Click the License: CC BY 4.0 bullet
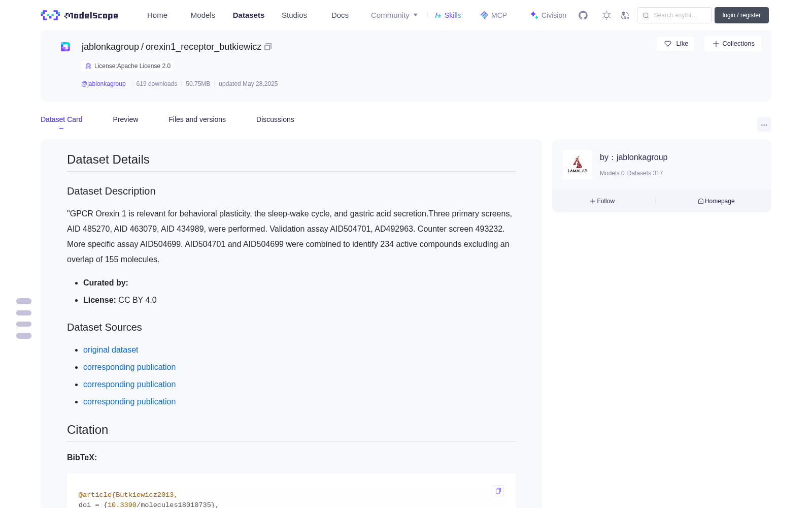The height and width of the screenshot is (508, 812). point(120,300)
